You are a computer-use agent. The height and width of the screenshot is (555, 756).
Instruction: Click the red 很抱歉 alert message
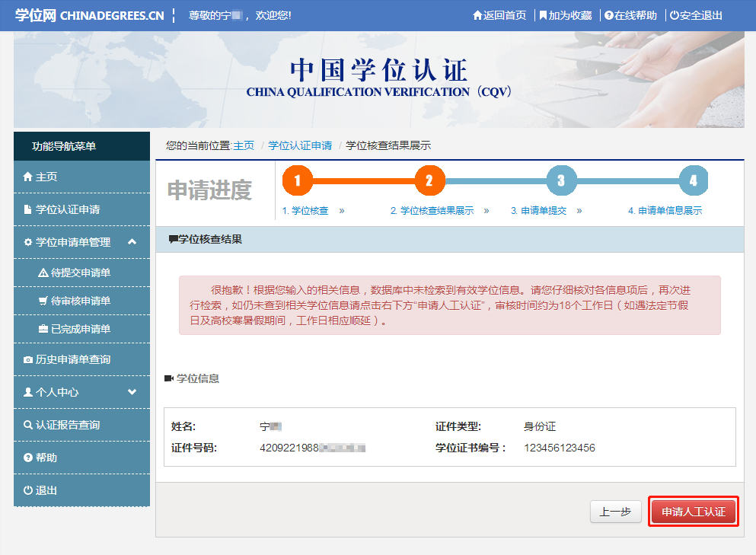click(x=450, y=305)
